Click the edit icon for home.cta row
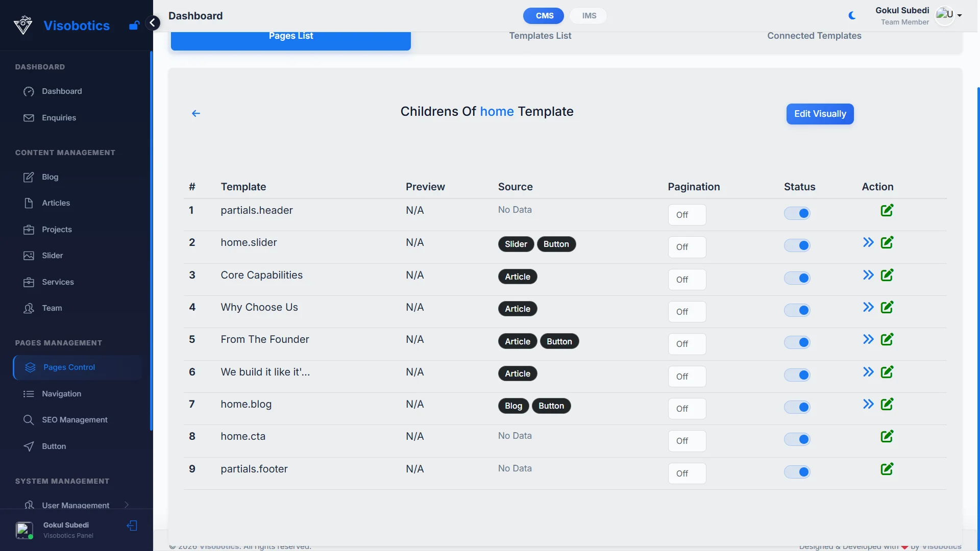Screen dimensions: 980x551 (x=887, y=436)
